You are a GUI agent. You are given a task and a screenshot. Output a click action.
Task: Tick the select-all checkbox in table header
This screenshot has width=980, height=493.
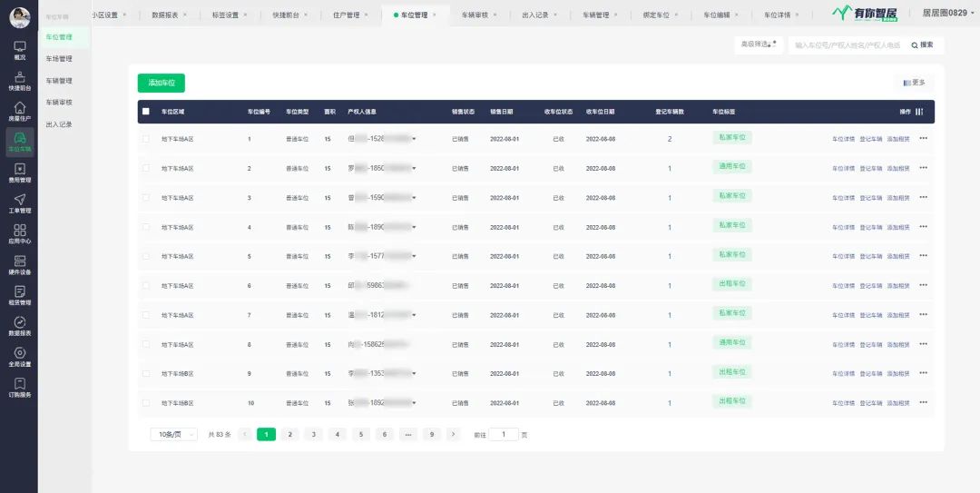(x=145, y=112)
